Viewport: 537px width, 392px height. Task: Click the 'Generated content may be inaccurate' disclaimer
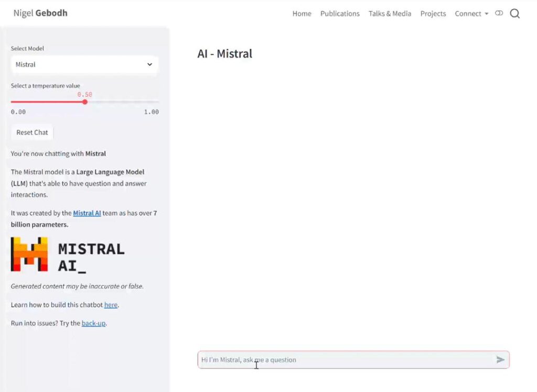click(77, 286)
